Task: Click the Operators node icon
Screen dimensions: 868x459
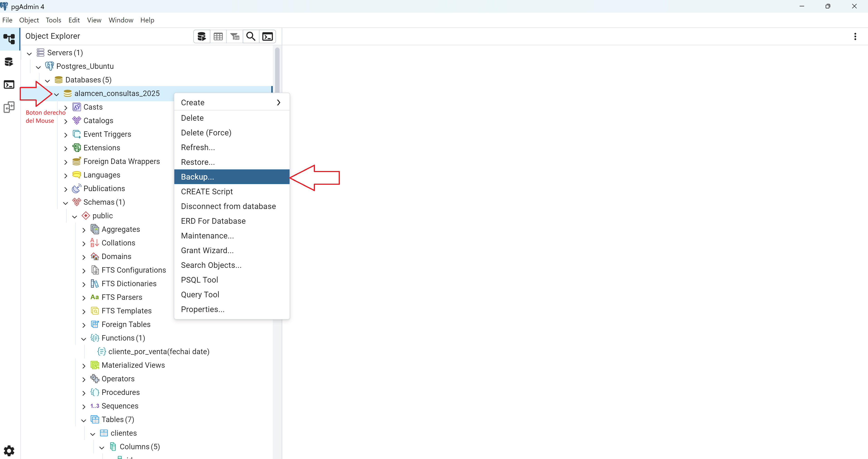Action: pyautogui.click(x=95, y=379)
